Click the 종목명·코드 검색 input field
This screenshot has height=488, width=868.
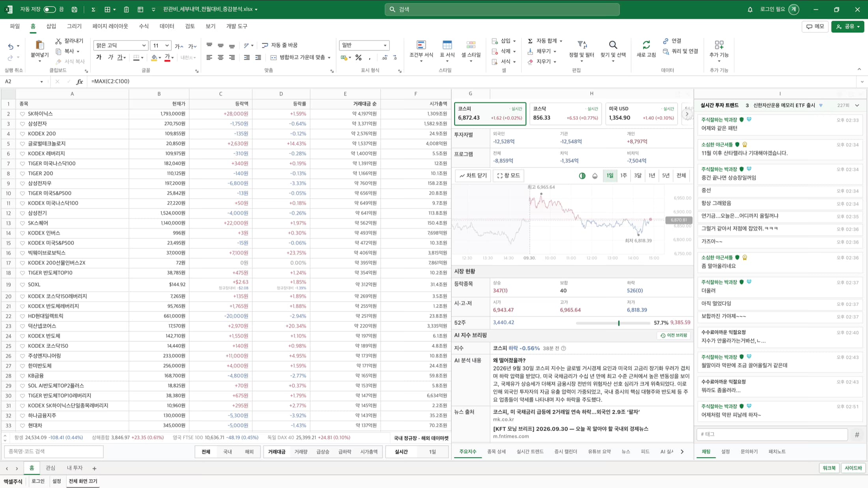[54, 452]
